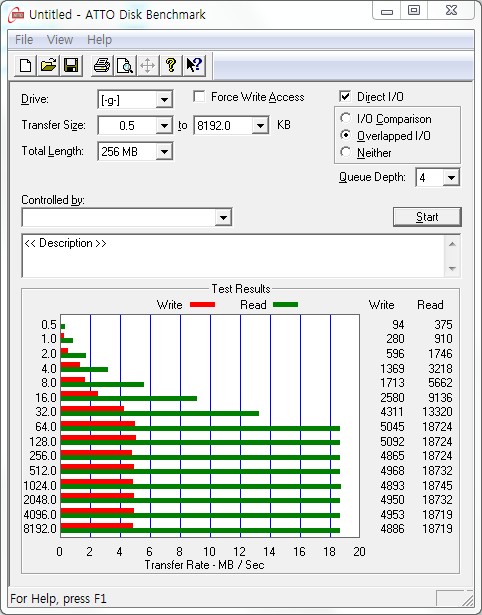Uncheck the Direct I/O checkbox
Image resolution: width=482 pixels, height=615 pixels.
(345, 96)
